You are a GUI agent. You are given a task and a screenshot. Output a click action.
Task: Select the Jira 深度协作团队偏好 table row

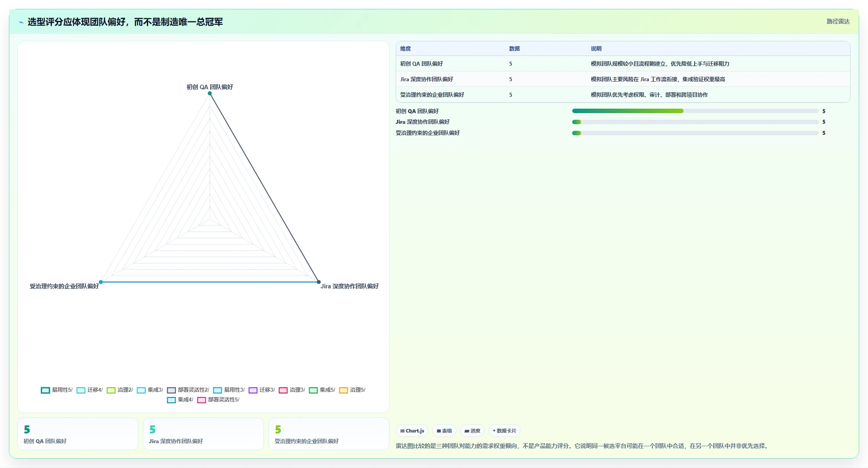[x=623, y=79]
